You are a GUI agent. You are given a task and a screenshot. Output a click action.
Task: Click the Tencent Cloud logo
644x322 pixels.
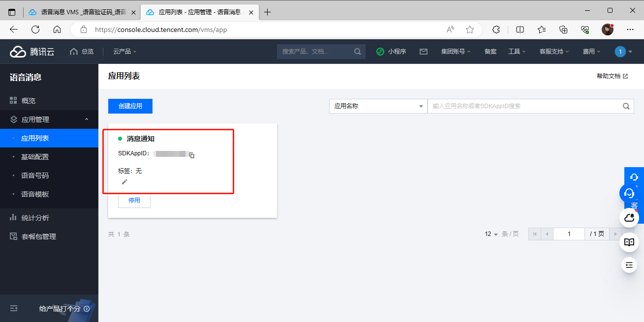tap(32, 51)
